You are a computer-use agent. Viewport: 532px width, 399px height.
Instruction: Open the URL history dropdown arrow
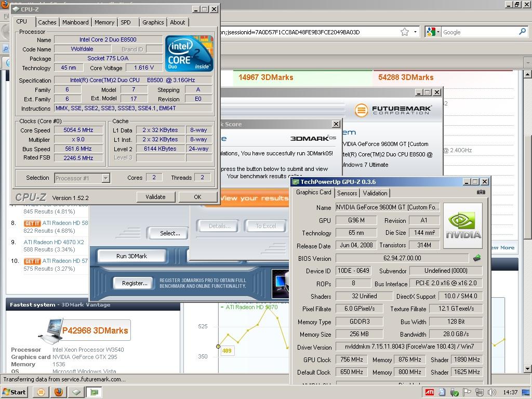coord(415,32)
